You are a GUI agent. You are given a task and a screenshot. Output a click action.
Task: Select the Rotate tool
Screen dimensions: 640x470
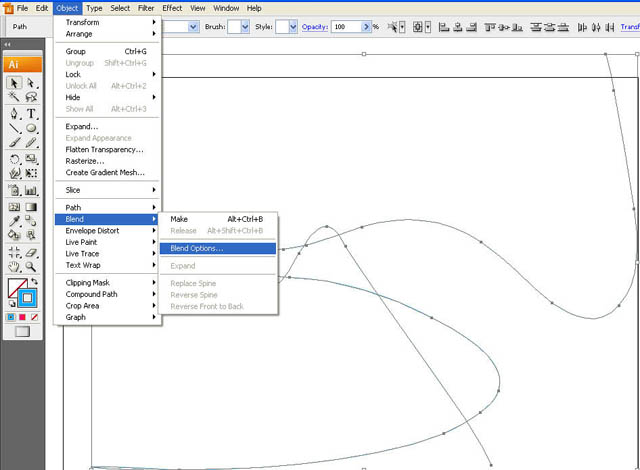pos(14,159)
